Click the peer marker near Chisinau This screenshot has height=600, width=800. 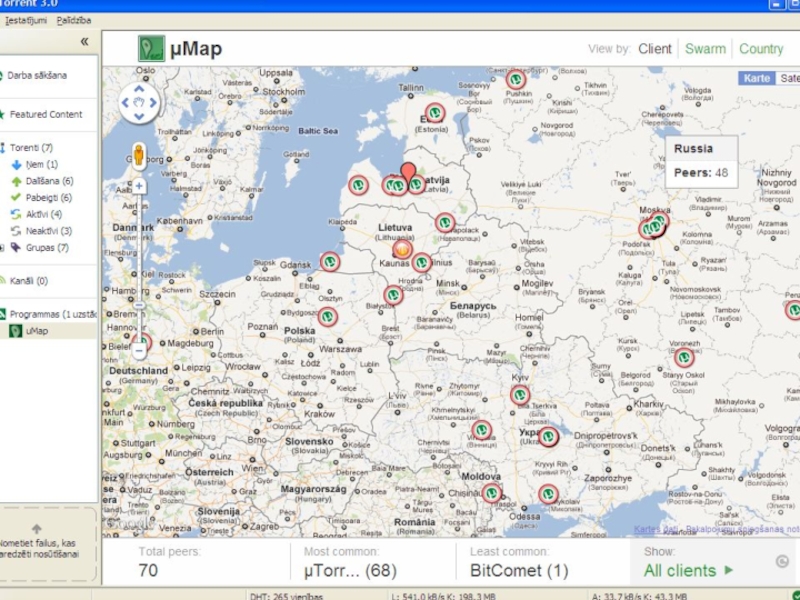pyautogui.click(x=492, y=493)
